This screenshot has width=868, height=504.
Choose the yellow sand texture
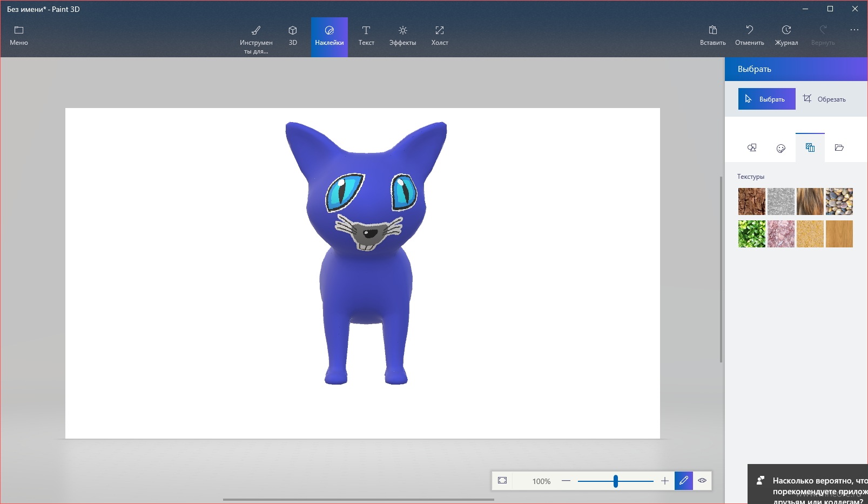[810, 234]
